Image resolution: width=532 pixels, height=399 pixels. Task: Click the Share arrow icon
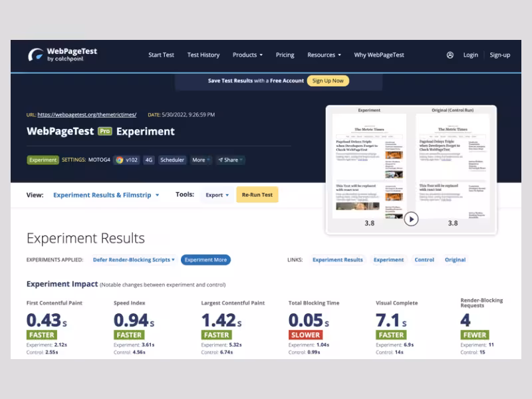coord(220,160)
